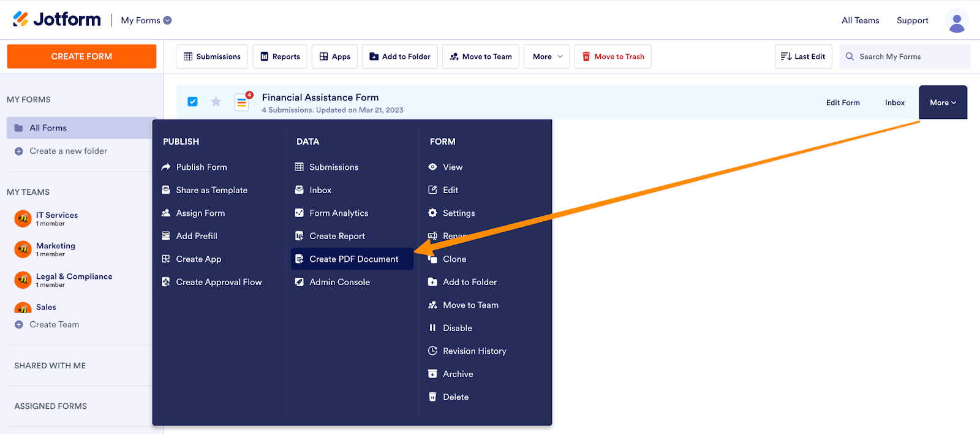The image size is (980, 434).
Task: Open the toolbar More dropdown
Action: click(547, 56)
